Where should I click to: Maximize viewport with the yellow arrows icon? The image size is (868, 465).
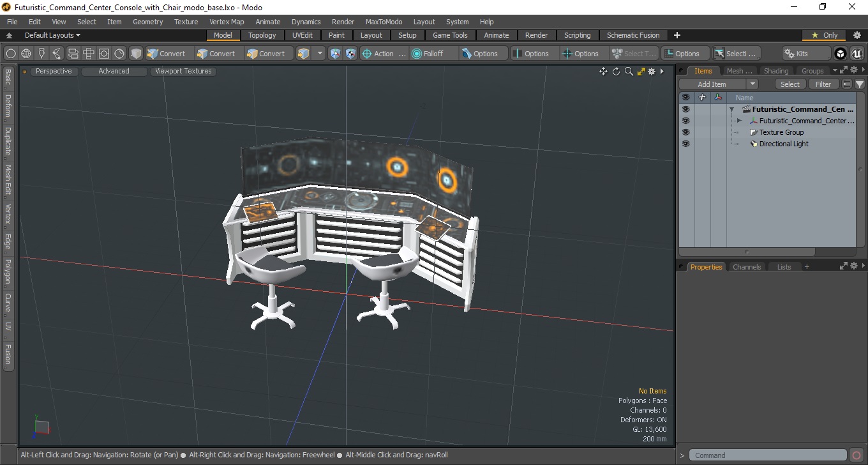coord(641,72)
